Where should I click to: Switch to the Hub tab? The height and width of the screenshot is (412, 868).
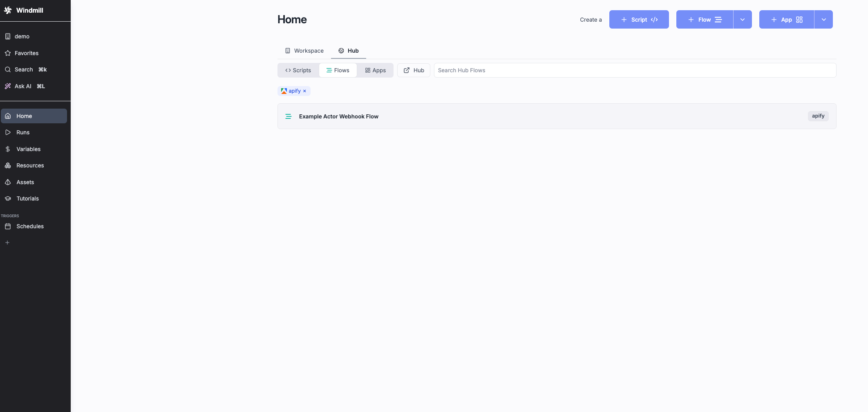coord(349,51)
